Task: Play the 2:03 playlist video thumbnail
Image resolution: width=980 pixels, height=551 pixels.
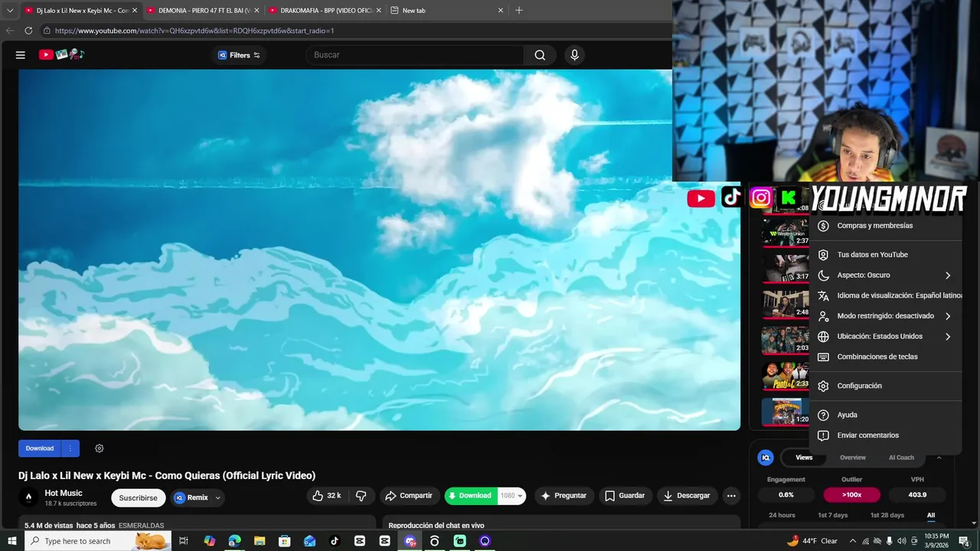Action: (x=786, y=340)
